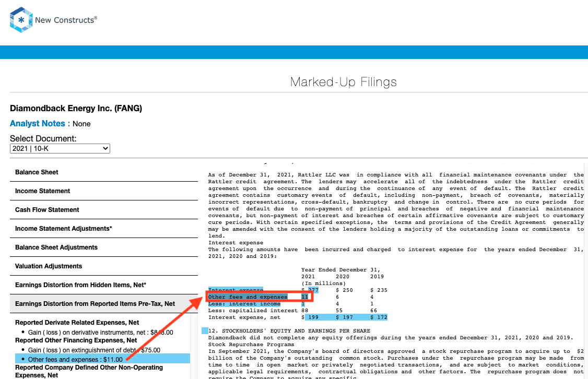The height and width of the screenshot is (379, 588).
Task: Click the 88 capitalized interest value
Action: coord(304,311)
